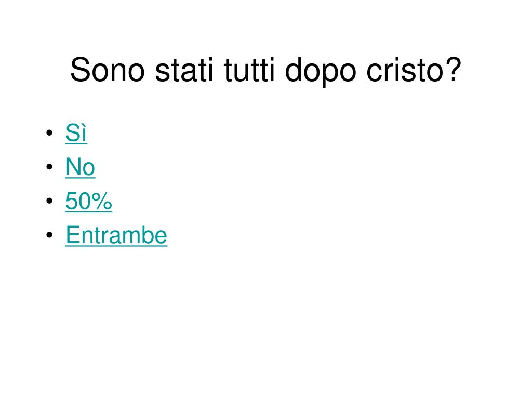Click the bullet point before '50%'
This screenshot has width=532, height=399.
click(49, 201)
